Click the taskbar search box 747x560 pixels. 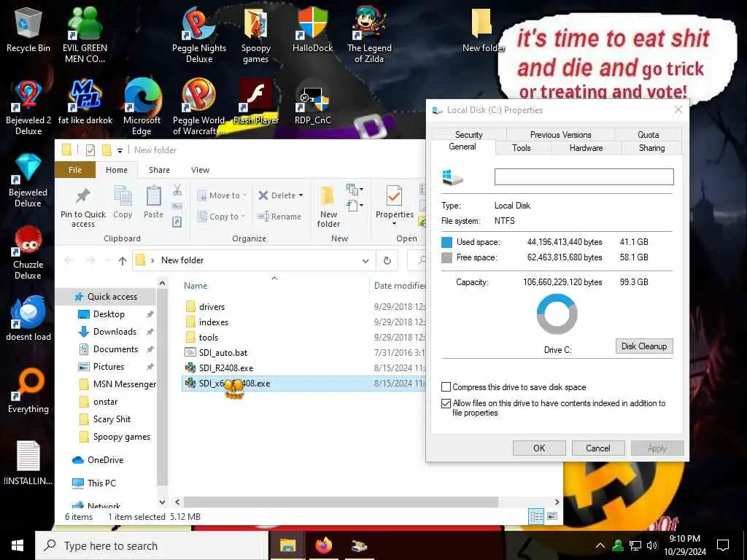[x=152, y=545]
